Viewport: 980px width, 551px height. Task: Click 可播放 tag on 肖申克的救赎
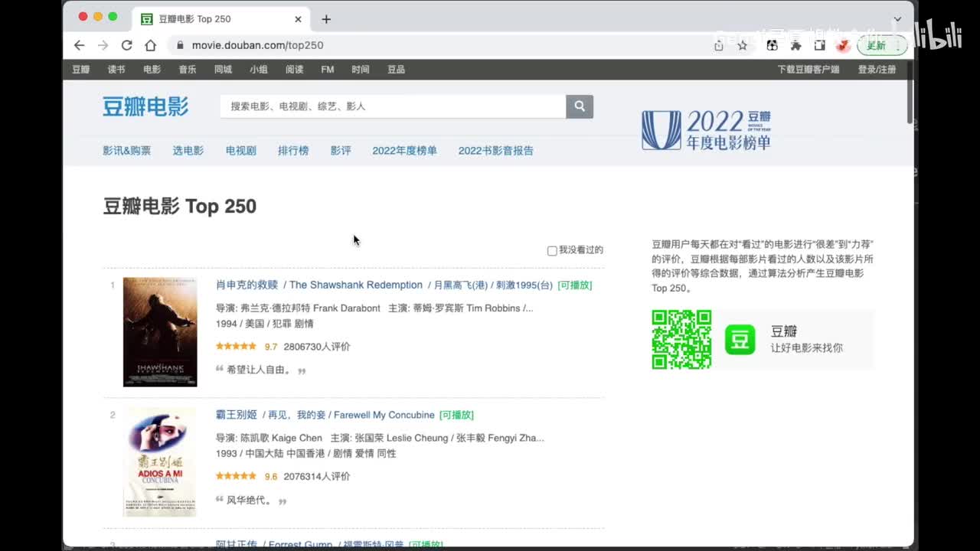point(575,285)
